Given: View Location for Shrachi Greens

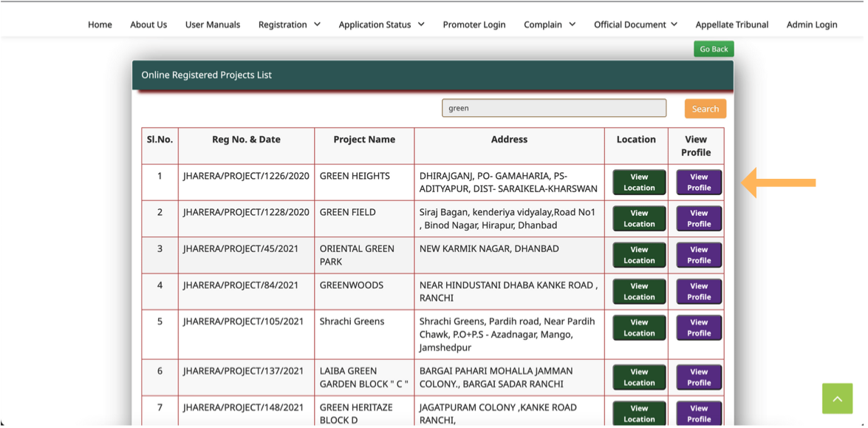Looking at the screenshot, I should (x=639, y=327).
